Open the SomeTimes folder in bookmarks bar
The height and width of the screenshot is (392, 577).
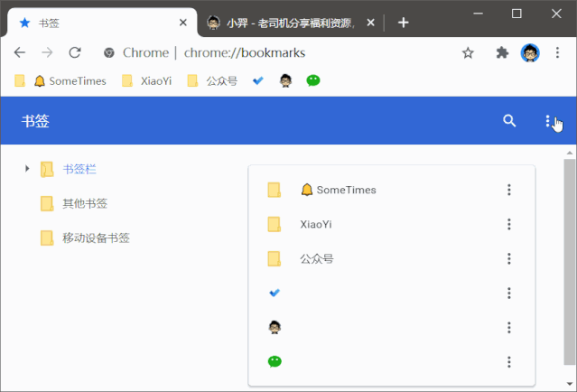click(70, 81)
